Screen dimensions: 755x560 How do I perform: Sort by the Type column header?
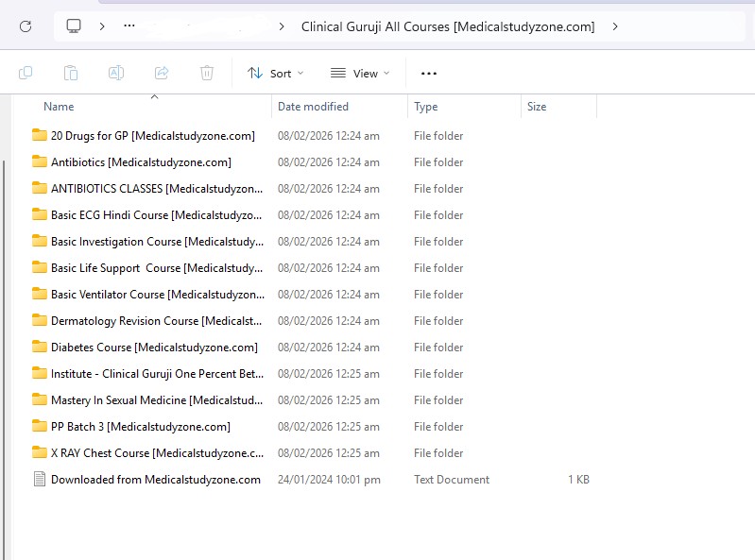pyautogui.click(x=425, y=107)
